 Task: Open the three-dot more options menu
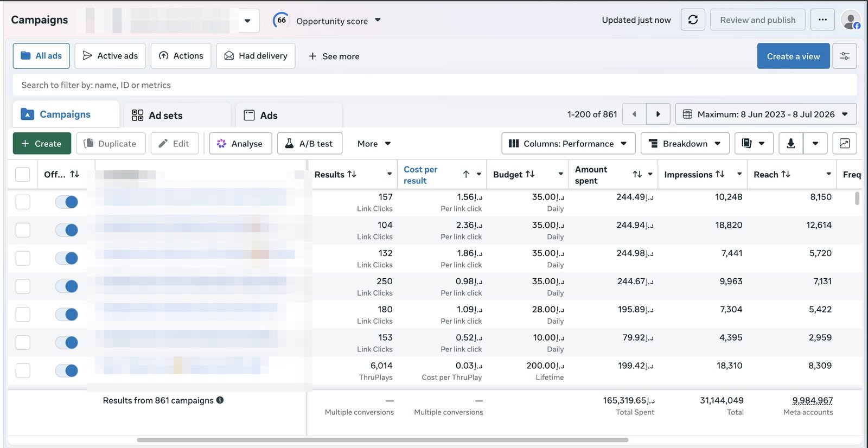[822, 20]
